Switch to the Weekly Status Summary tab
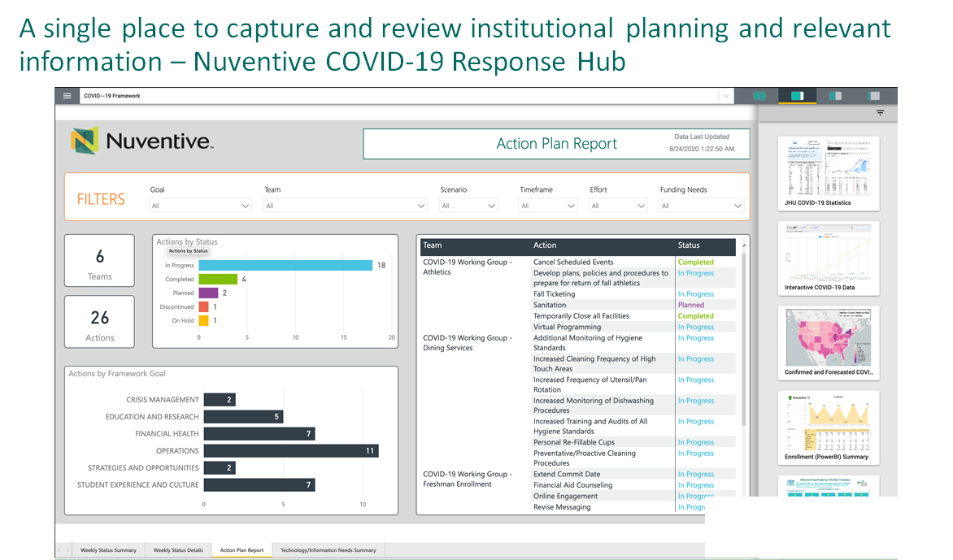The width and height of the screenshot is (953, 560). [x=108, y=550]
